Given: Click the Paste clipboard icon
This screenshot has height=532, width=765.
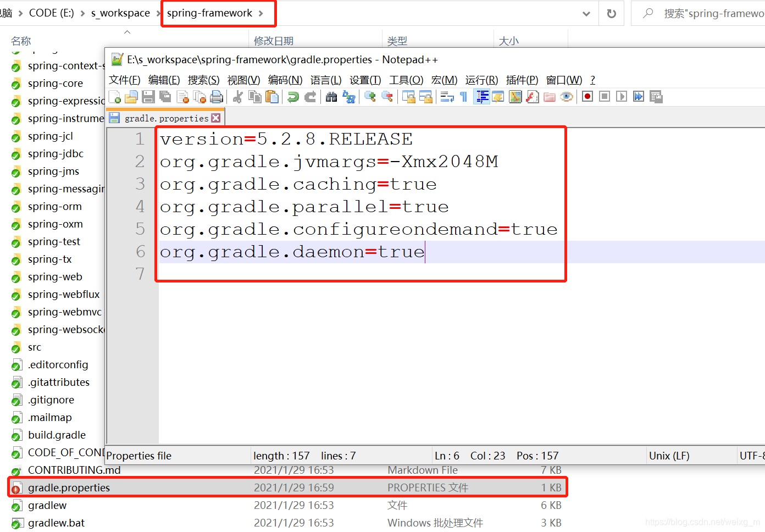Looking at the screenshot, I should [x=271, y=97].
